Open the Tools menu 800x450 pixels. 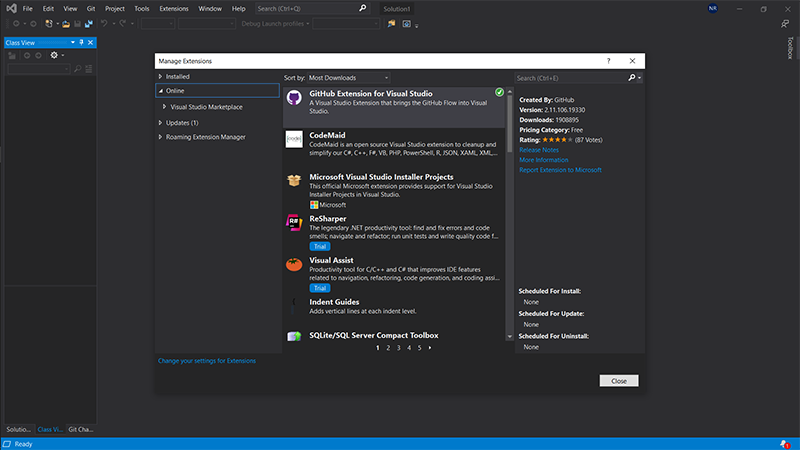[141, 8]
